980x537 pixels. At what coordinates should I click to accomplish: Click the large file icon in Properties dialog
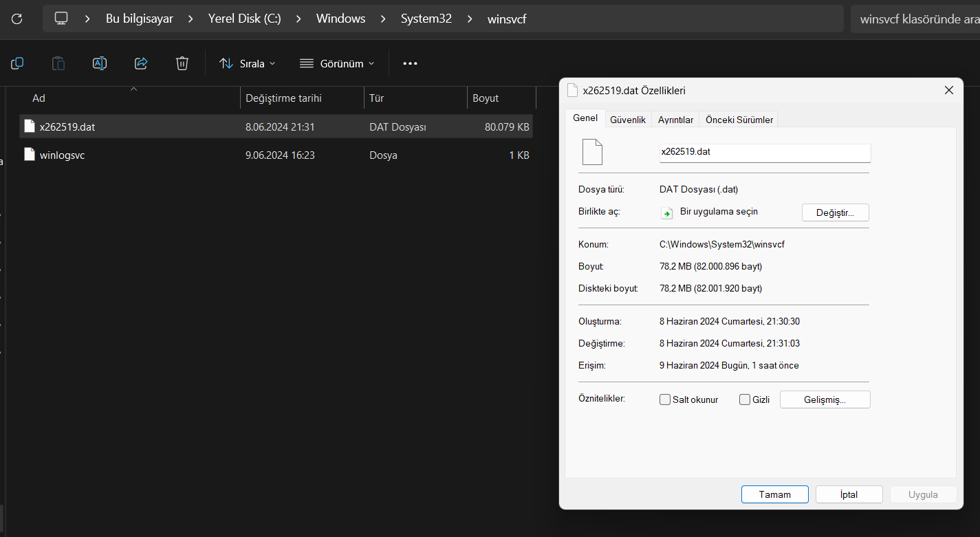(x=592, y=152)
